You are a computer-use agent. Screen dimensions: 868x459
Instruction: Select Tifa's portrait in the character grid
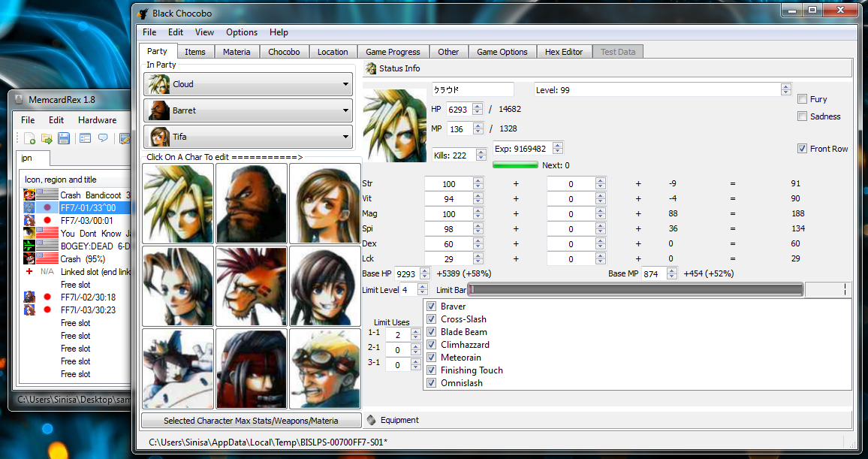tap(325, 203)
